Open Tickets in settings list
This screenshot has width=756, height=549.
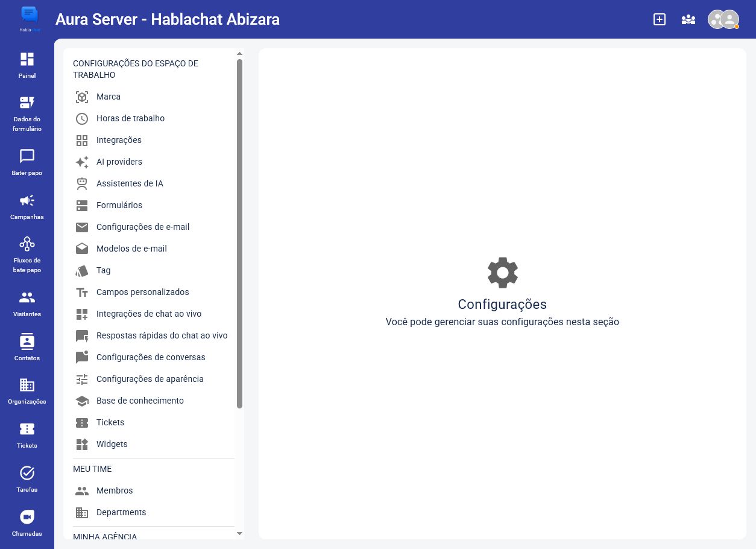(x=110, y=422)
